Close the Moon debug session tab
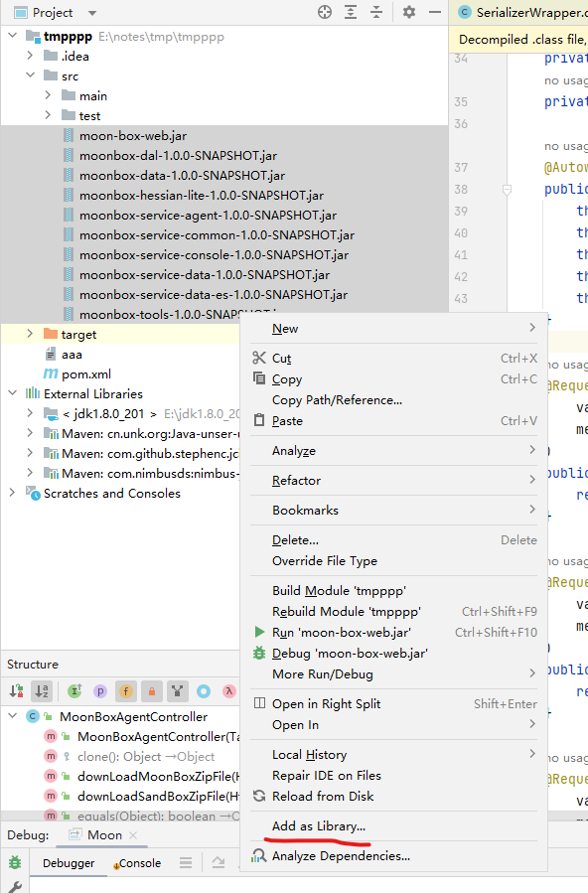588x893 pixels. pos(133,835)
